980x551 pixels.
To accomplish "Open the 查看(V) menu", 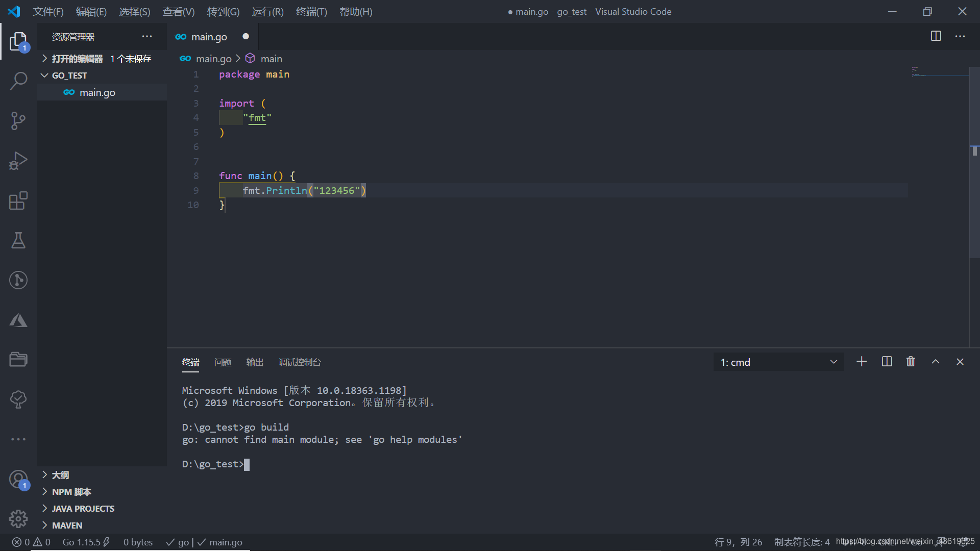I will point(179,11).
